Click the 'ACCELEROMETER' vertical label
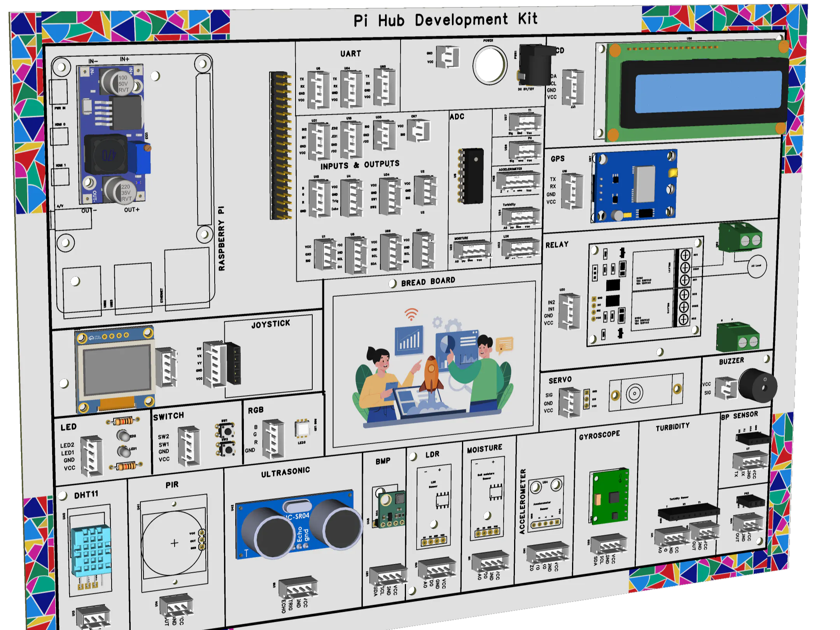The width and height of the screenshot is (840, 630). [x=522, y=501]
